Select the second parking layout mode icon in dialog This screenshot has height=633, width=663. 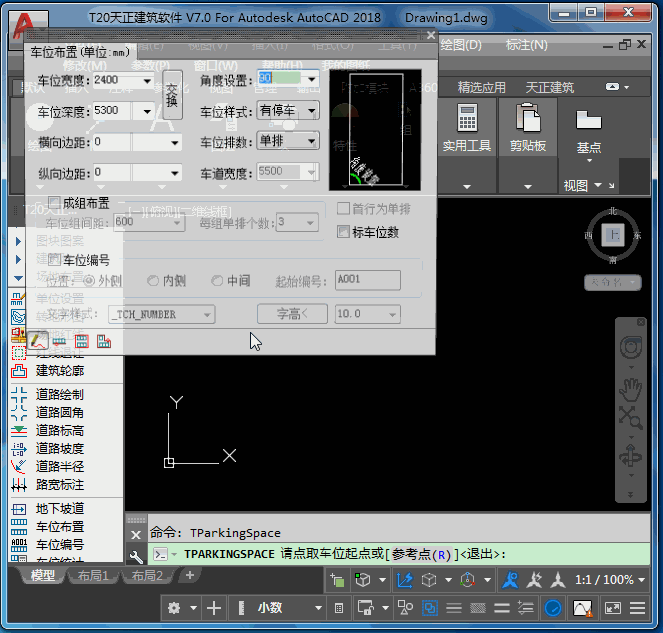point(60,341)
